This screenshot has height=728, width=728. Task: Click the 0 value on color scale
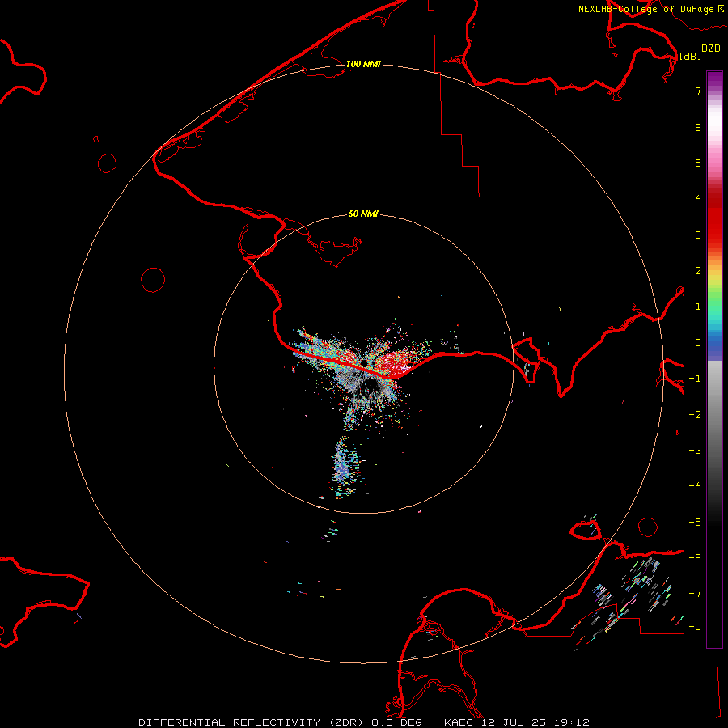[698, 343]
